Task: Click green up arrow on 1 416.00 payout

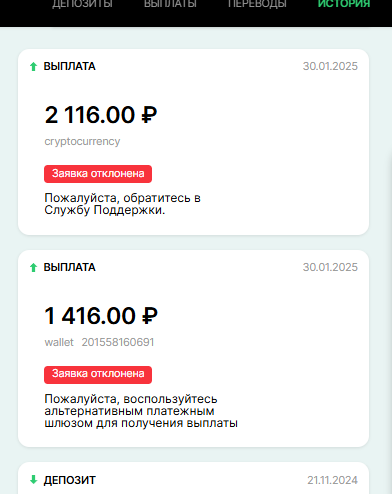Action: [x=33, y=267]
